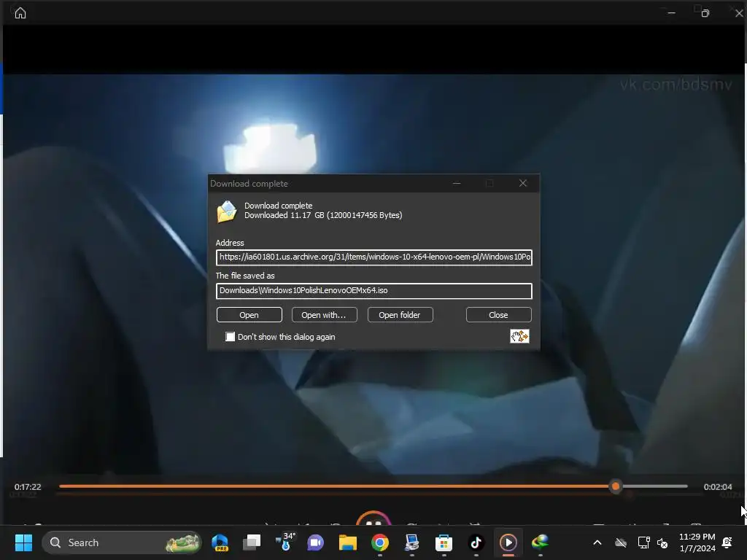
Task: Go to the media player Home icon
Action: (20, 13)
